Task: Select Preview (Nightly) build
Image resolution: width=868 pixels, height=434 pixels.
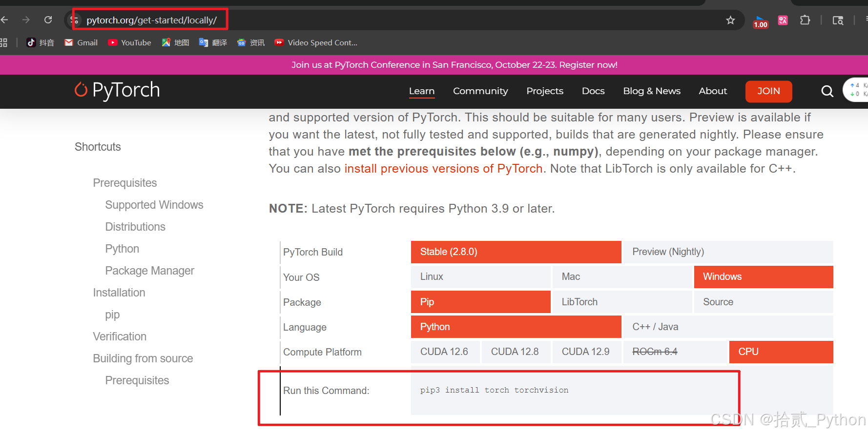Action: (728, 252)
